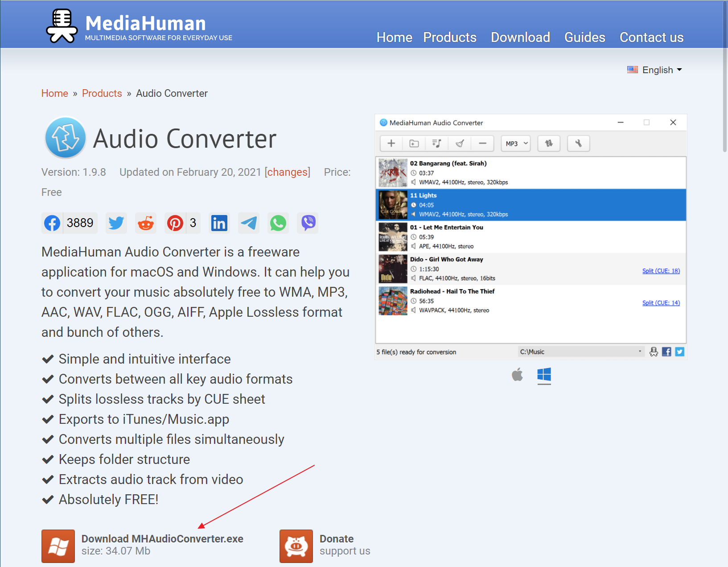
Task: Switch screenshot to Windows icon
Action: pos(544,375)
